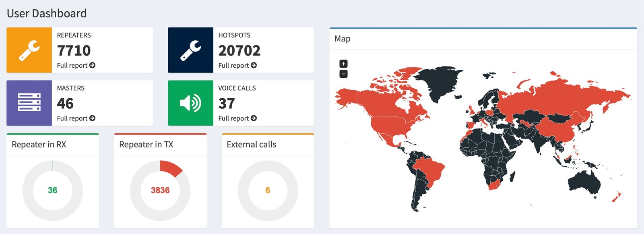Click the HOTSPOTS label

234,35
